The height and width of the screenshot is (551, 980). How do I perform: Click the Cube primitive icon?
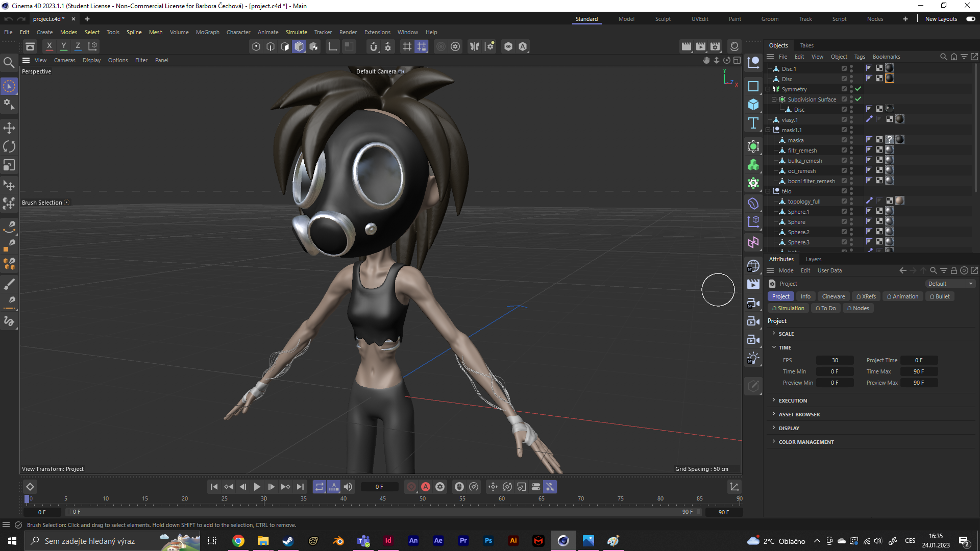pyautogui.click(x=753, y=105)
